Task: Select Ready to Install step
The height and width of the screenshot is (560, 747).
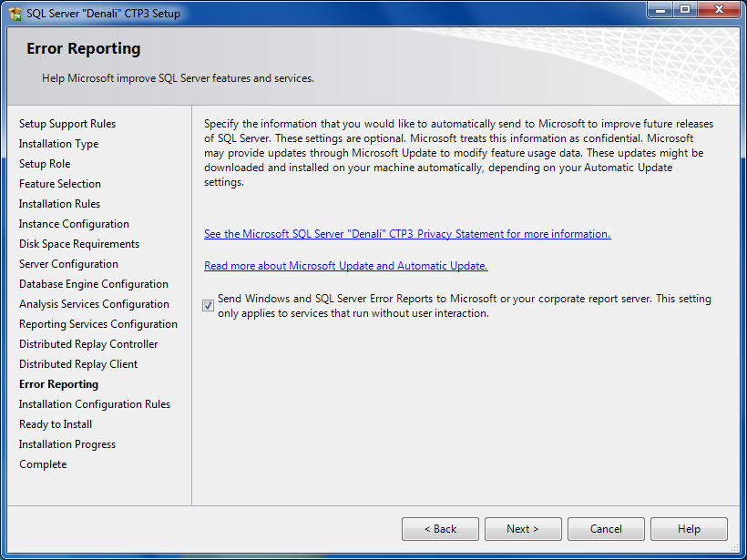Action: (x=56, y=423)
